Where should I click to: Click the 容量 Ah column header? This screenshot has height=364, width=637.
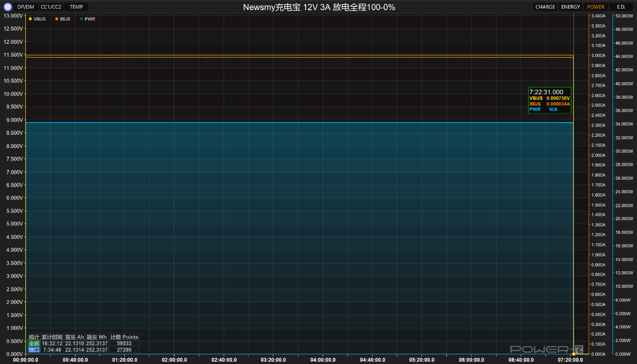coord(75,337)
